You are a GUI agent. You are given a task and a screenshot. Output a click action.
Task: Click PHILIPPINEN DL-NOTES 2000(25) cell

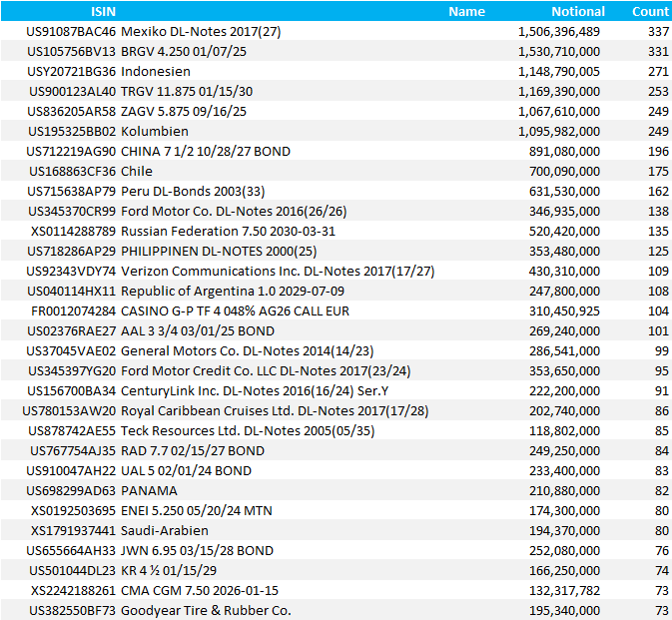click(219, 251)
